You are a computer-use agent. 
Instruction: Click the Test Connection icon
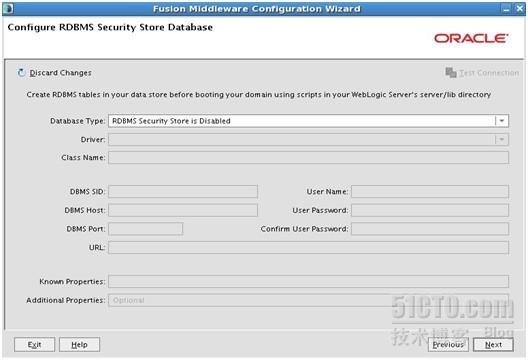(451, 72)
